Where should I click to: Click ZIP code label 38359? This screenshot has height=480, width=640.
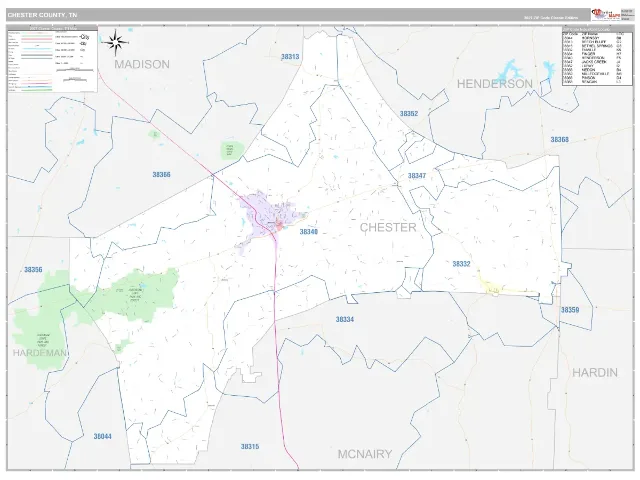[x=570, y=310]
